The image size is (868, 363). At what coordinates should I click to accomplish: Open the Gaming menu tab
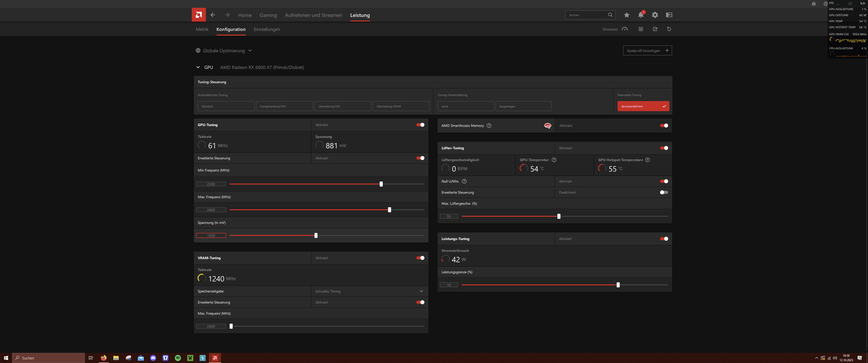click(268, 15)
